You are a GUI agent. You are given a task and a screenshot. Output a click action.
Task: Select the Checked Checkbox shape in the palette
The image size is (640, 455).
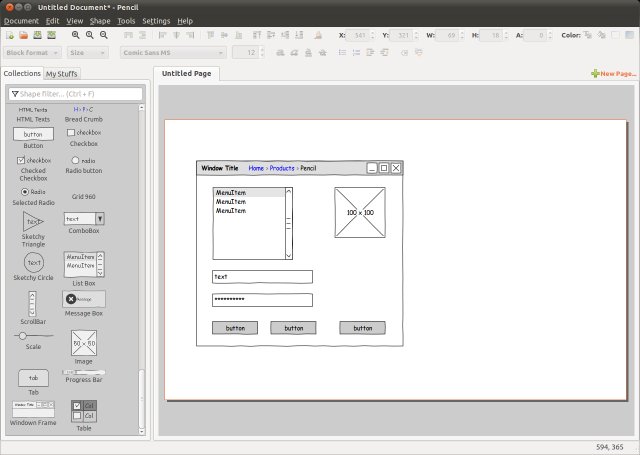[34, 160]
